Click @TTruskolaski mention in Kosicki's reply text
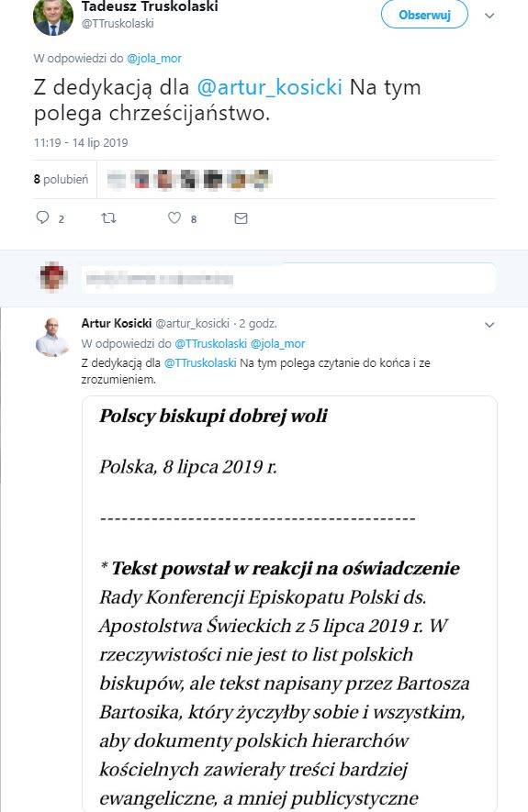528x812 pixels. point(200,363)
